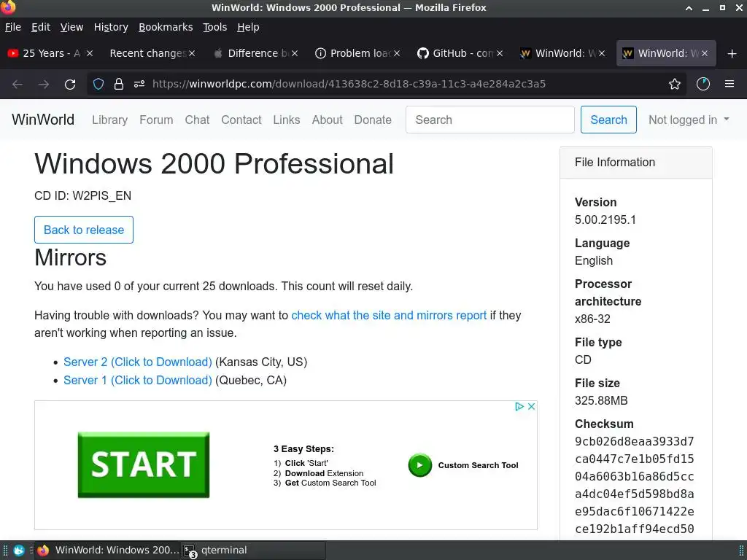Go forward to next page
The height and width of the screenshot is (560, 747).
pos(44,85)
